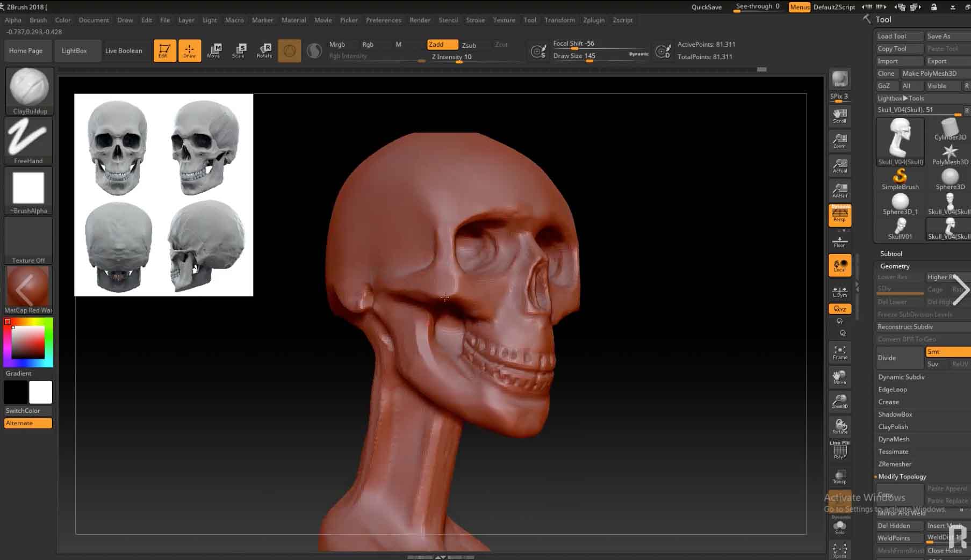
Task: Collapse the Geometry section
Action: click(895, 266)
